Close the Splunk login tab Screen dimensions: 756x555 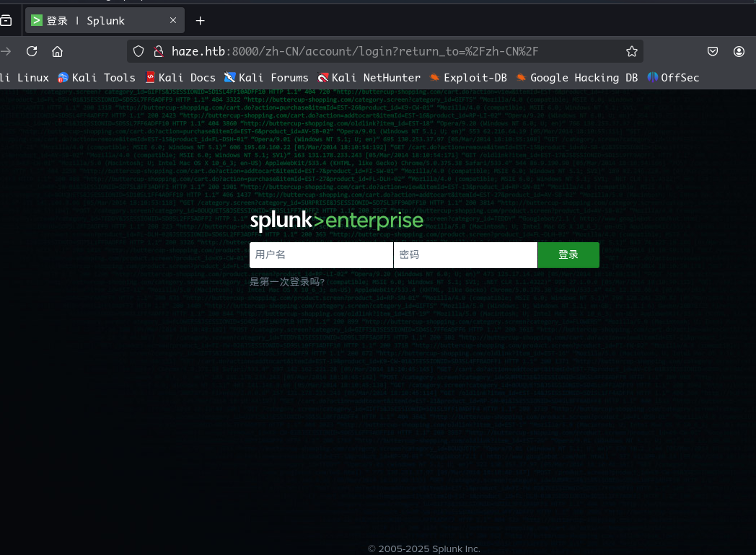pos(173,20)
